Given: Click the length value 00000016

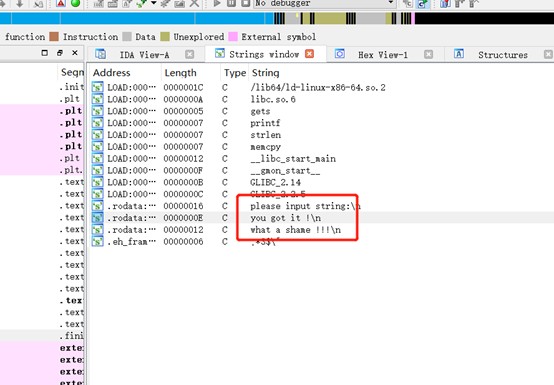Looking at the screenshot, I should (183, 206).
